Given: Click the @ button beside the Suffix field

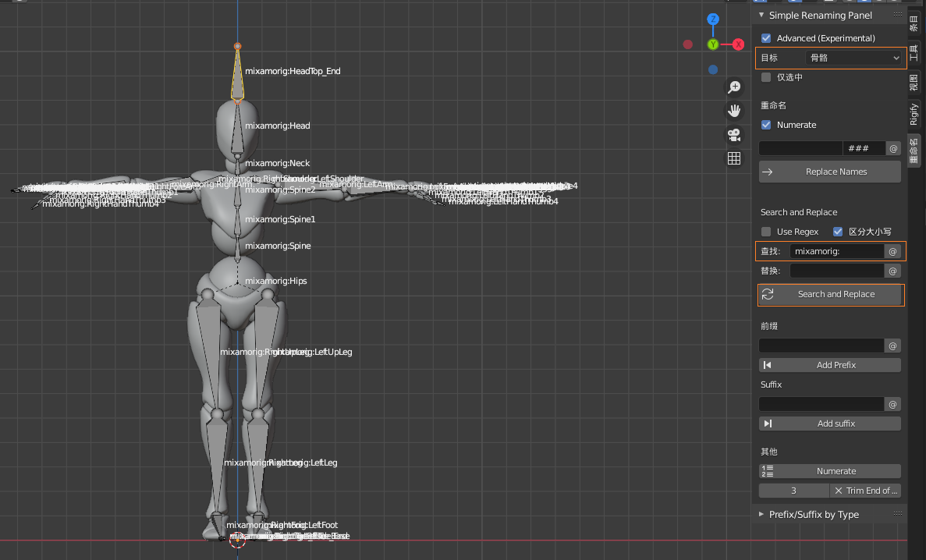Looking at the screenshot, I should 893,404.
